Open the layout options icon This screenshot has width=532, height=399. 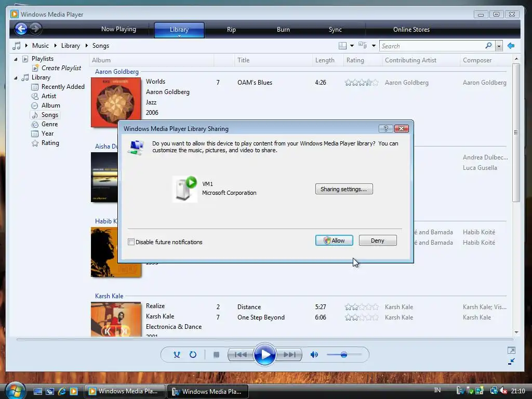(x=343, y=46)
